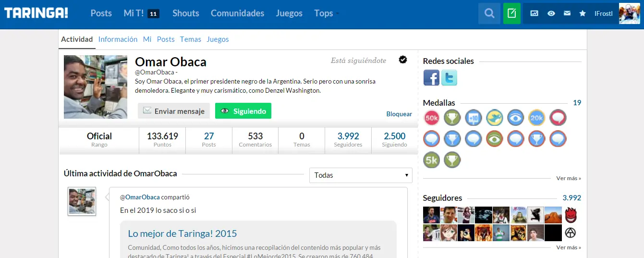Click the red demon logo follower avatar

(x=570, y=215)
